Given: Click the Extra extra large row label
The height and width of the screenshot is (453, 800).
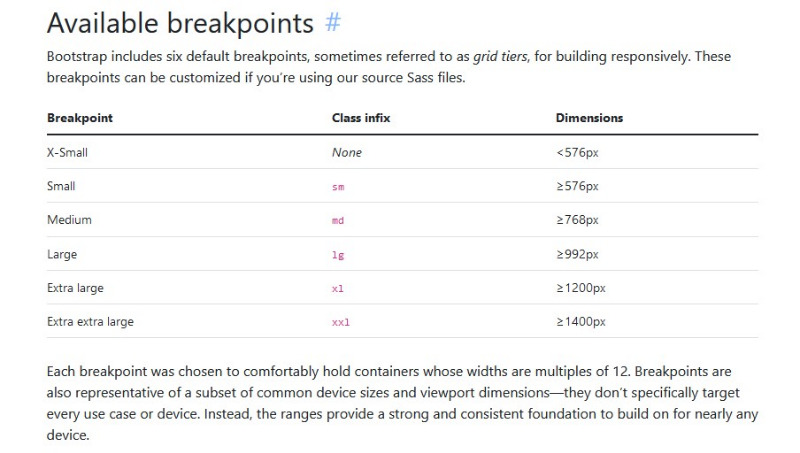Looking at the screenshot, I should click(90, 322).
